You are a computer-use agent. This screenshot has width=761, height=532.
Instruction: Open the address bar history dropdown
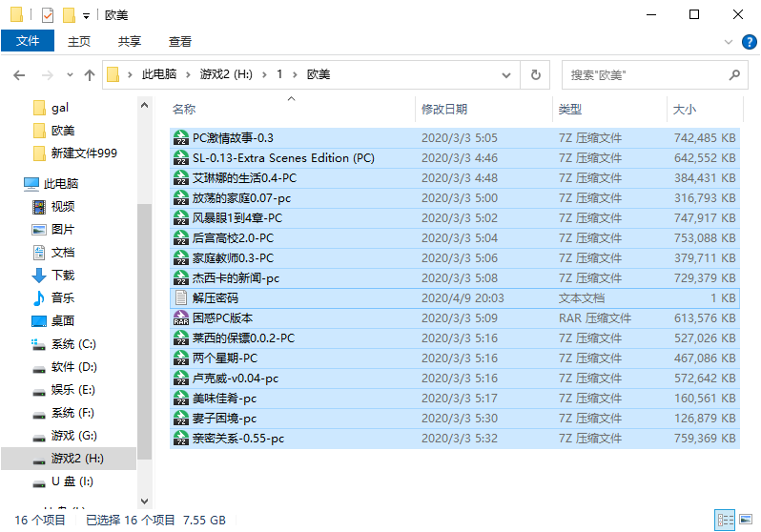point(506,75)
